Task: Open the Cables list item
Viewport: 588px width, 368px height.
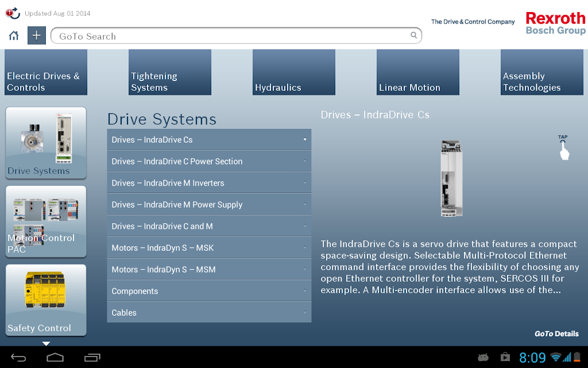Action: (209, 312)
